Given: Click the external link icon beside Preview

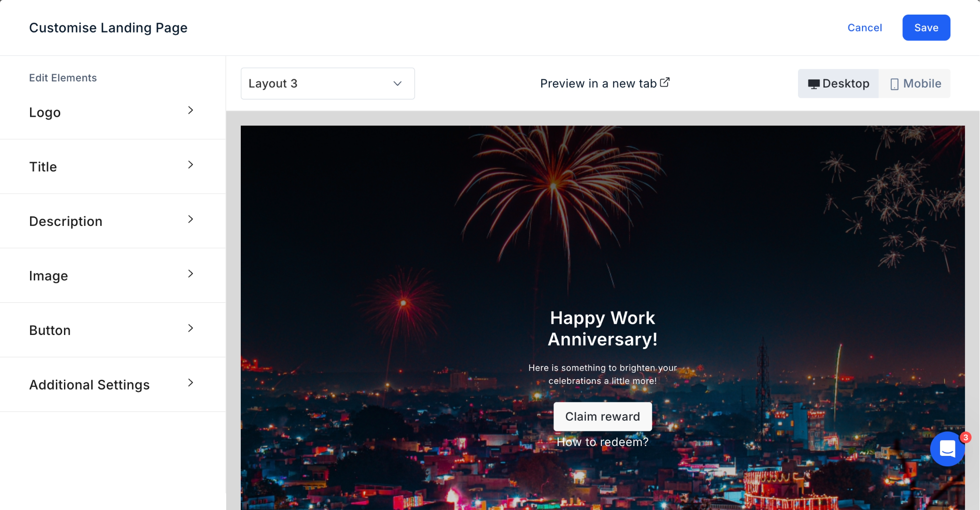Looking at the screenshot, I should point(665,83).
